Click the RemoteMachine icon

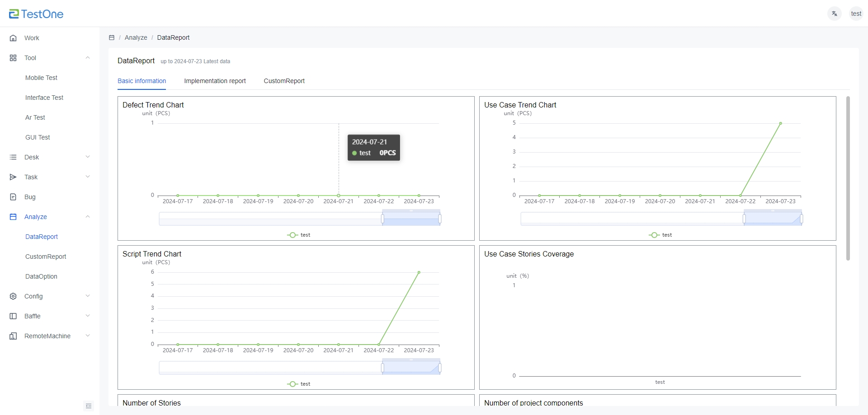tap(13, 336)
